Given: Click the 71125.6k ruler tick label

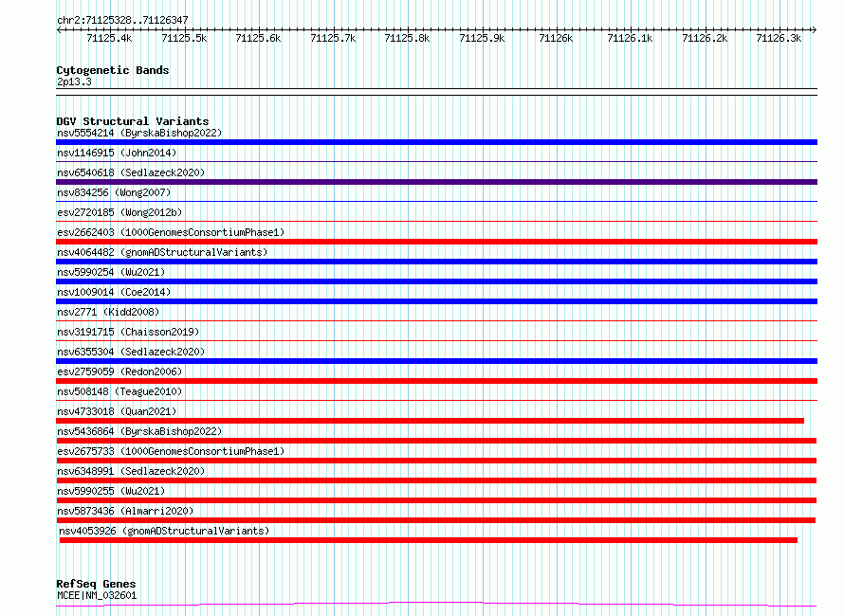Looking at the screenshot, I should click(x=258, y=38).
